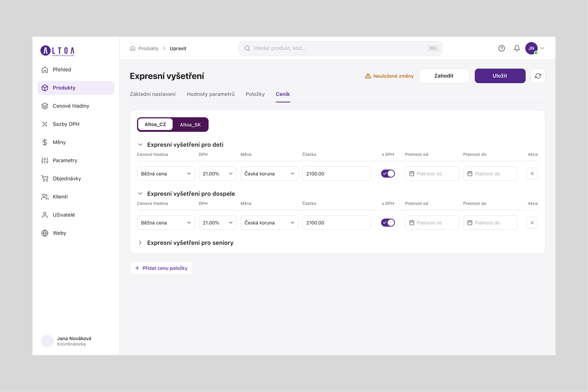Open Klienti page

(76, 197)
